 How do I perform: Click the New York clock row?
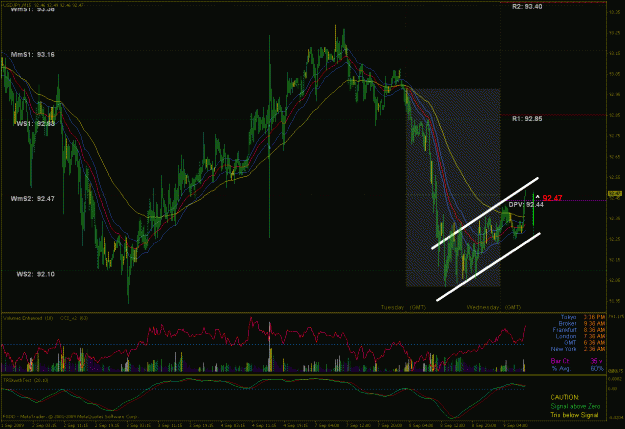coord(578,349)
